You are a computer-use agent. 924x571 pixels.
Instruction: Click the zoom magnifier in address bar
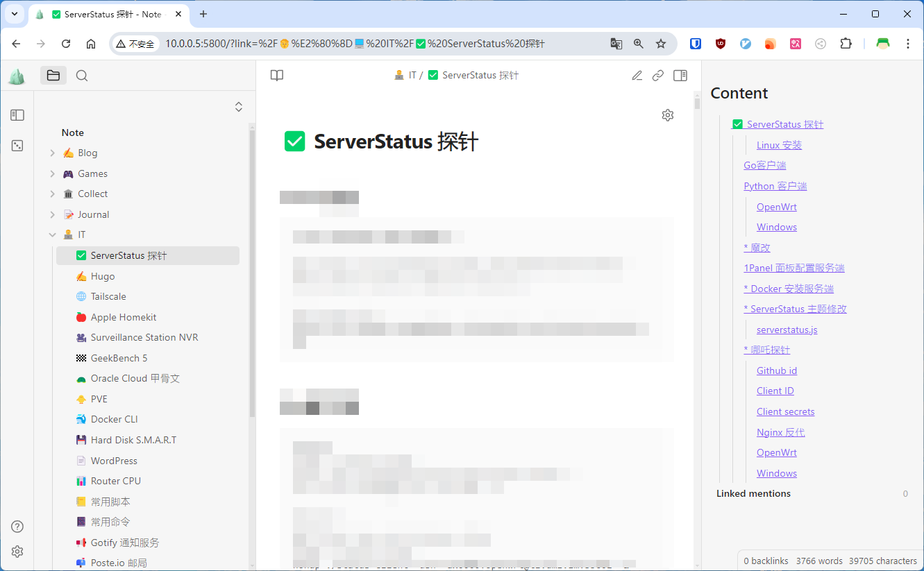point(639,44)
